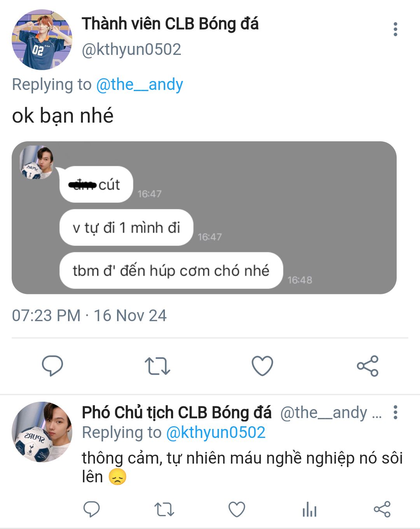View analytics for the reply tweet
This screenshot has height=529, width=420.
(310, 509)
